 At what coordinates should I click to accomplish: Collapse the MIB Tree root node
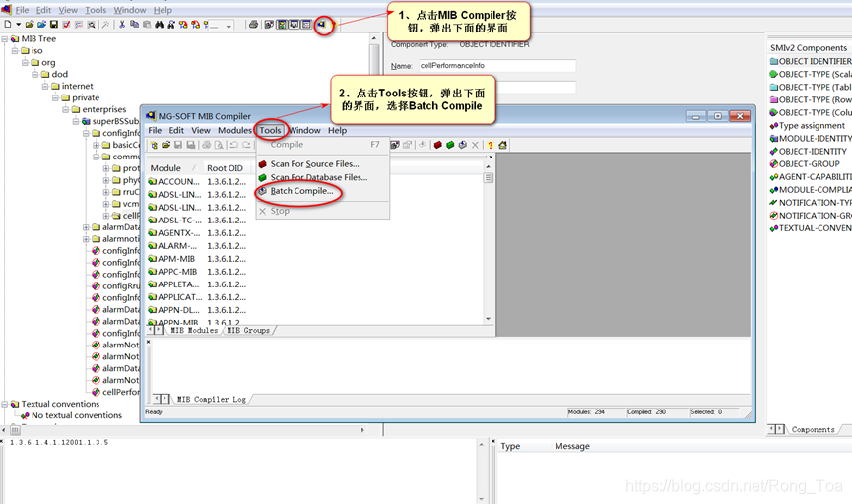(4, 39)
